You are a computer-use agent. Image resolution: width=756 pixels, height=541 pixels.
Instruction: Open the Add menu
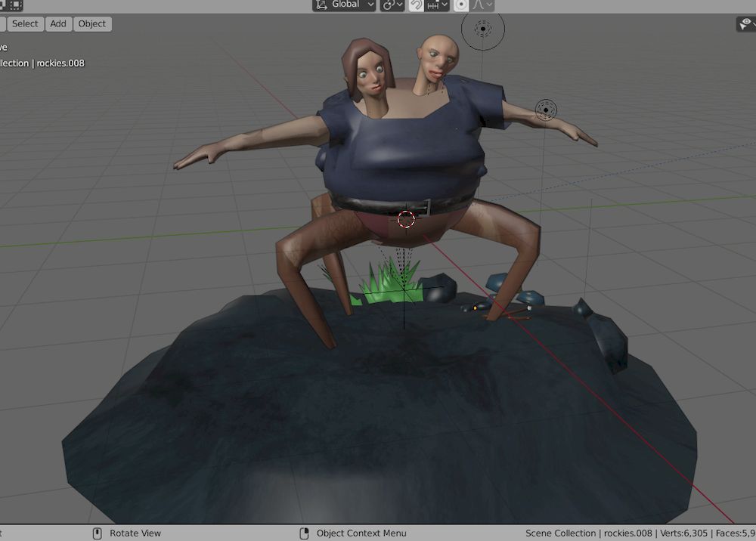tap(58, 23)
